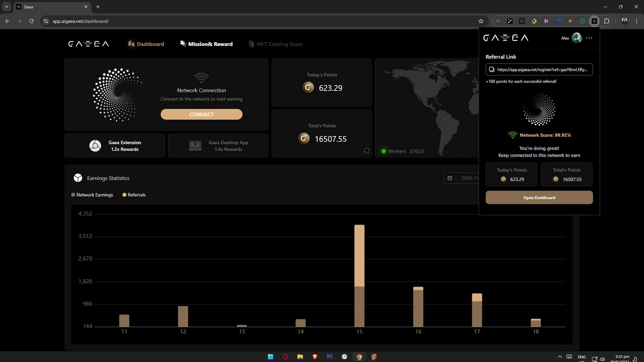The width and height of the screenshot is (644, 362).
Task: Bookmark this page with the star icon
Action: pyautogui.click(x=481, y=21)
